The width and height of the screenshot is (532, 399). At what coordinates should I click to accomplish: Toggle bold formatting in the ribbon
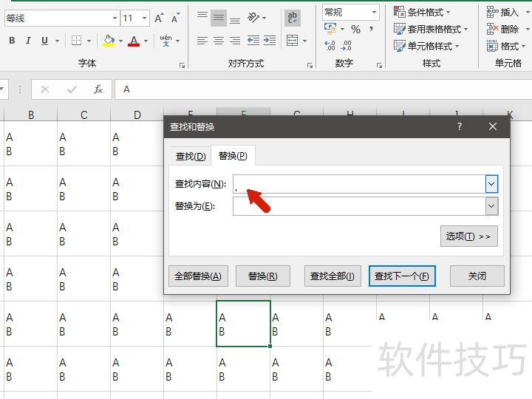(x=12, y=41)
